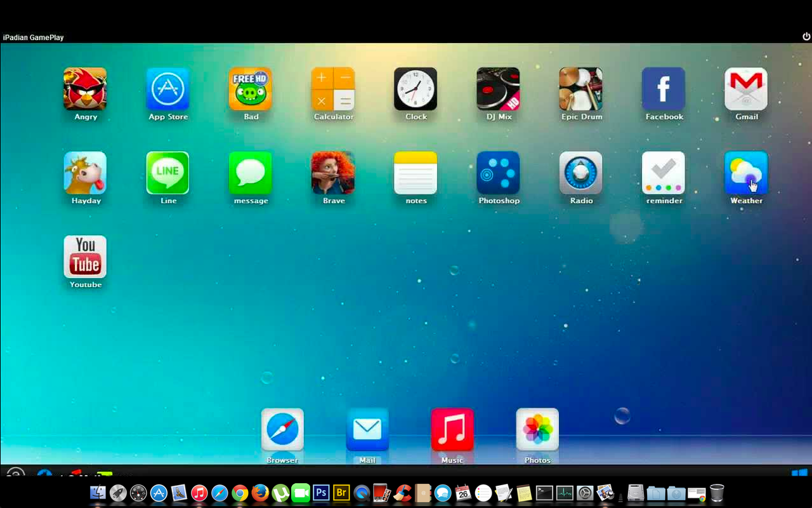Click the Windows logo on iPadian bar
This screenshot has height=508, width=812.
[799, 473]
